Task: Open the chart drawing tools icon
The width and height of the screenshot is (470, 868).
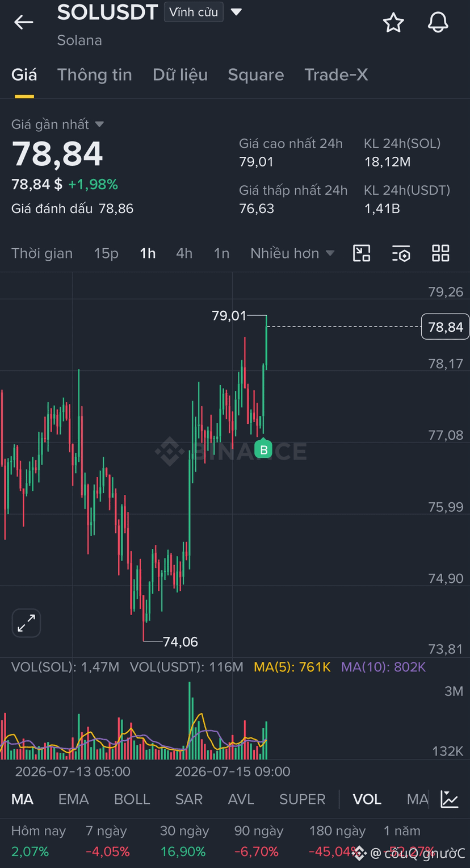Action: pyautogui.click(x=362, y=253)
